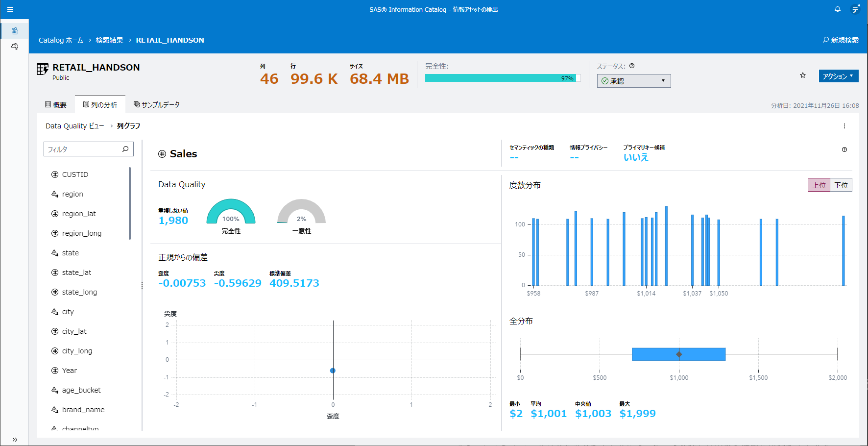Start a 新規検索

pos(841,40)
